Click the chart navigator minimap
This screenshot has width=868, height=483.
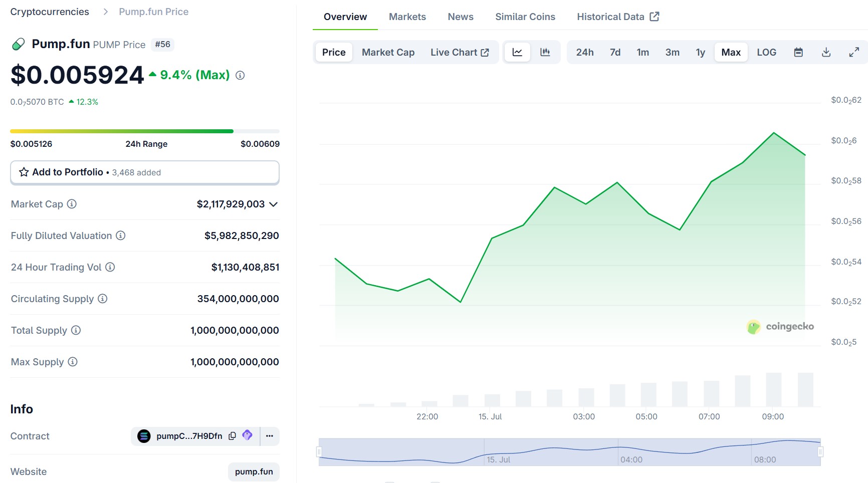(569, 450)
